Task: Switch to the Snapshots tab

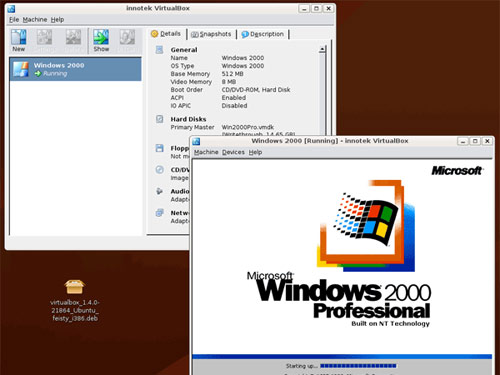Action: [211, 34]
